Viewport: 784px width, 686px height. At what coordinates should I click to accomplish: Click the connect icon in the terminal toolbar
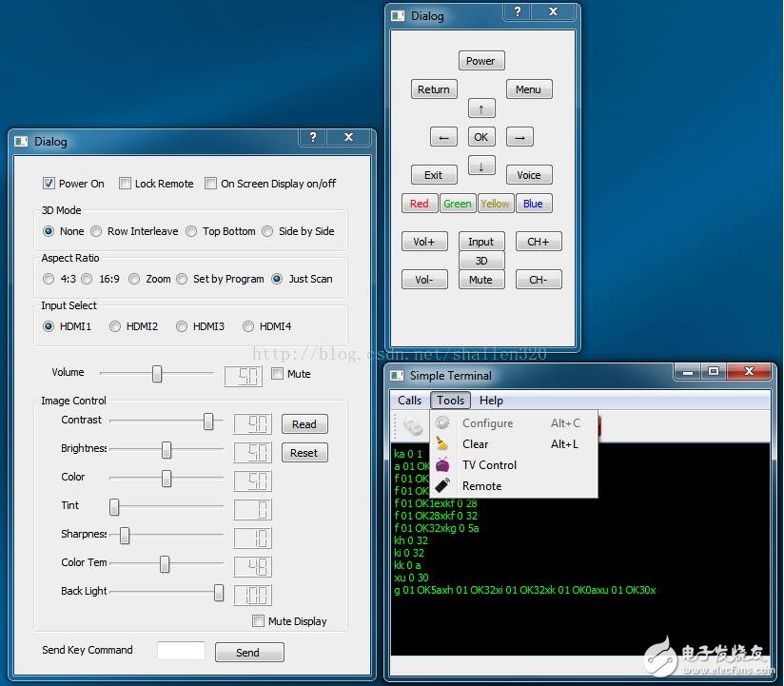(411, 427)
